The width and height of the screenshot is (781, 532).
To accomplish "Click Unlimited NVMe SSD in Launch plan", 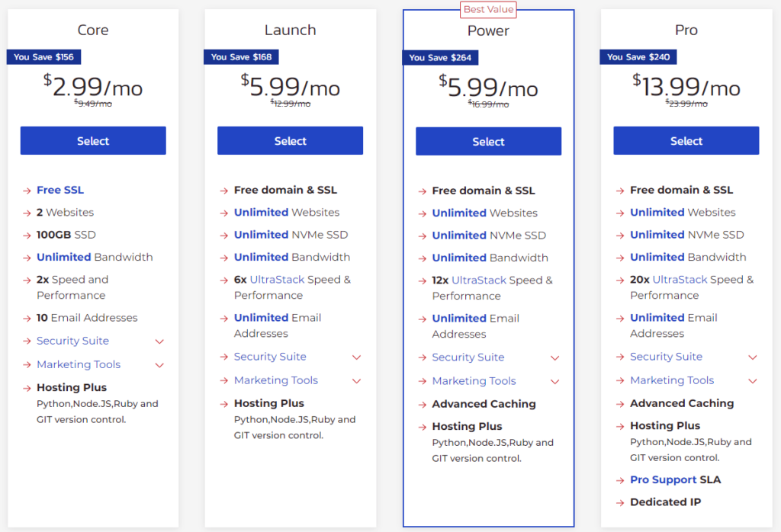I will point(291,235).
